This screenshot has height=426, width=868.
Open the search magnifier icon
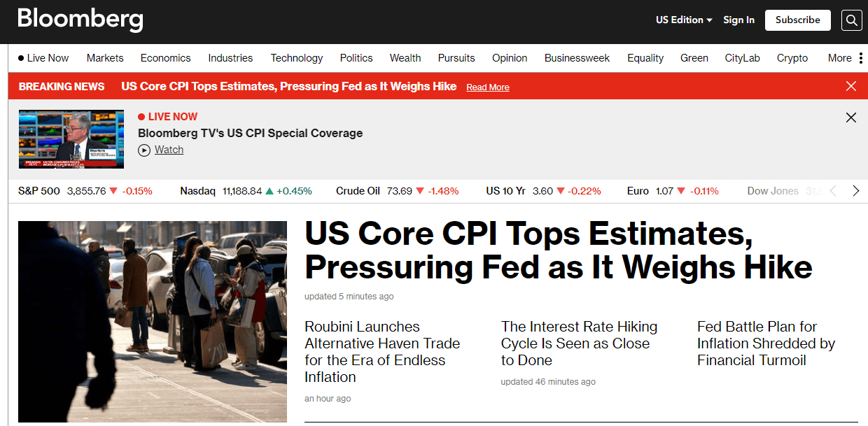tap(851, 20)
